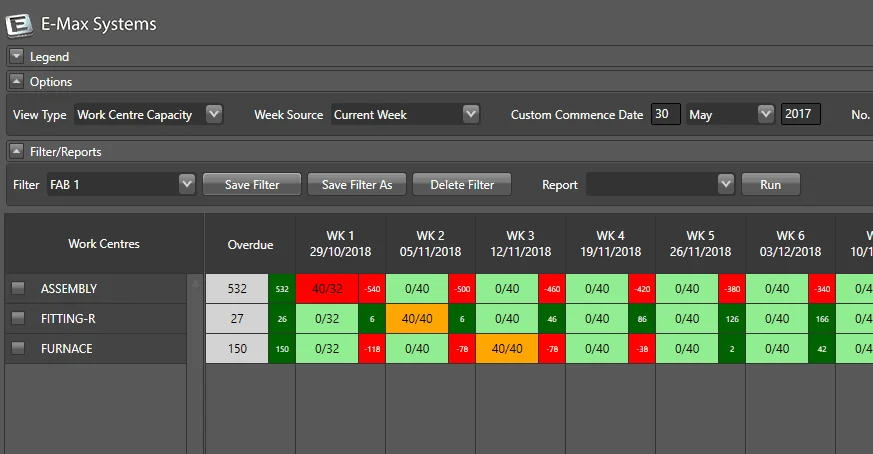This screenshot has height=454, width=873.
Task: Collapse the Filter/Reports section
Action: (17, 151)
